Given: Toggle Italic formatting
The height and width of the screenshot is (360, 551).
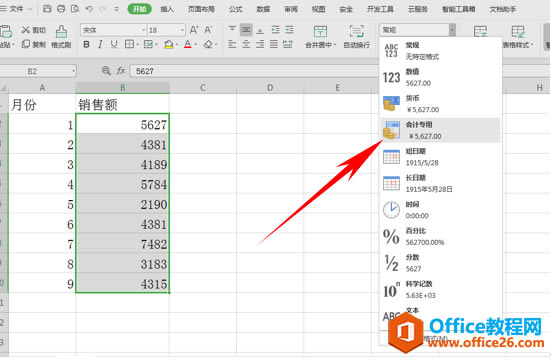Looking at the screenshot, I should [100, 44].
